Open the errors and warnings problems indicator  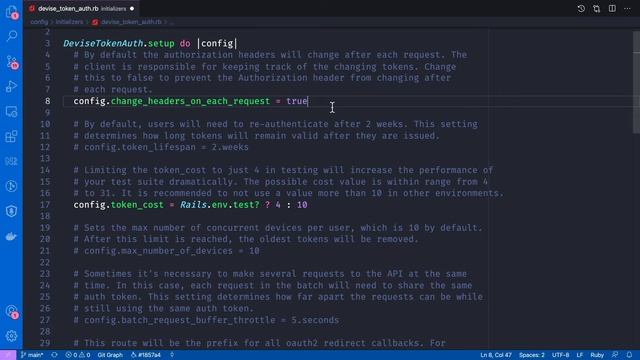78,355
